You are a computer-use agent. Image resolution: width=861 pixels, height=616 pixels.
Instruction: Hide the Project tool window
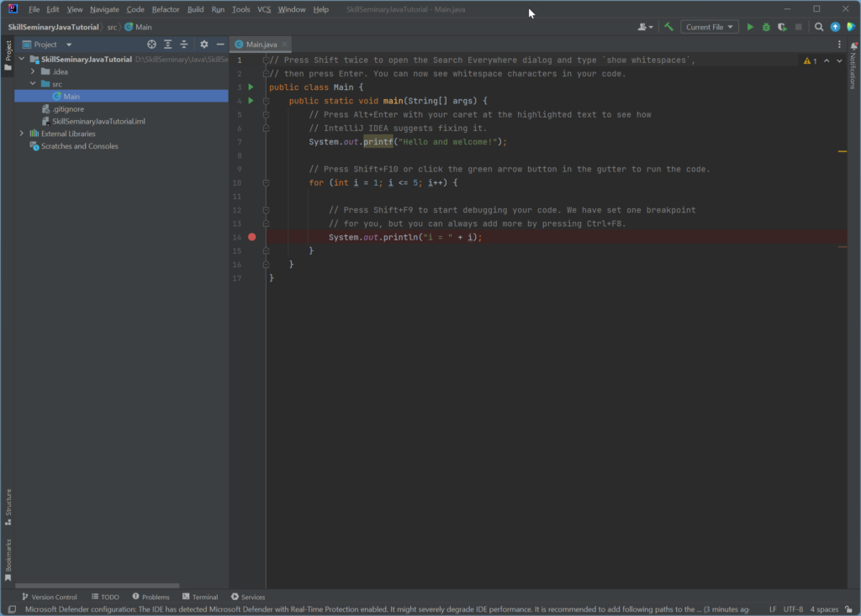point(220,45)
